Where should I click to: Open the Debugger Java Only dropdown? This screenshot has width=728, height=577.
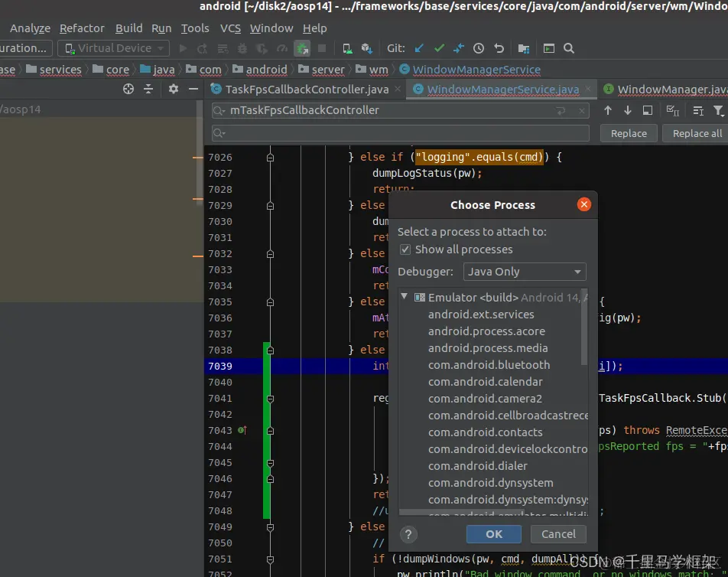[524, 272]
